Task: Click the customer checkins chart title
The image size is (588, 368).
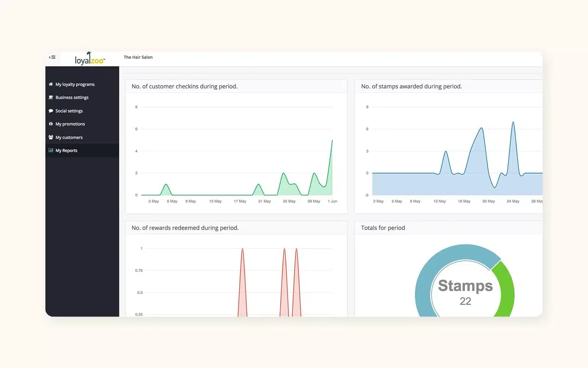Action: click(185, 86)
